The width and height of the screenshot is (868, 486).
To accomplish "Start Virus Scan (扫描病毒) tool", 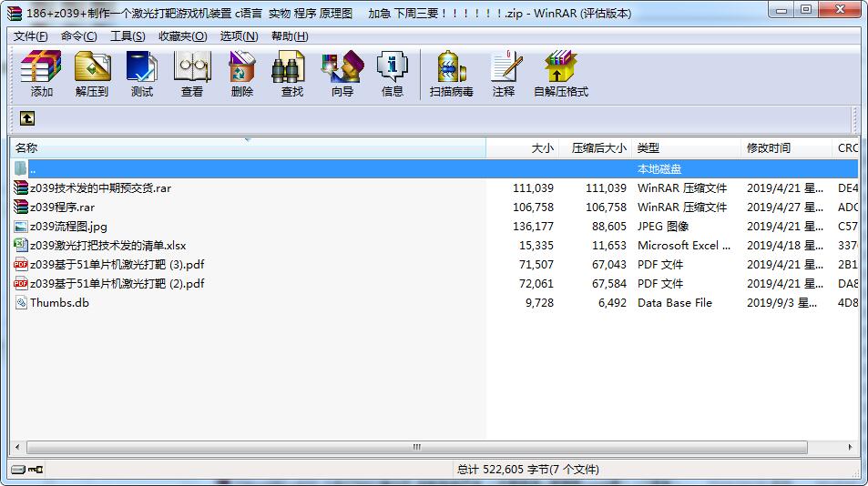I will 451,74.
